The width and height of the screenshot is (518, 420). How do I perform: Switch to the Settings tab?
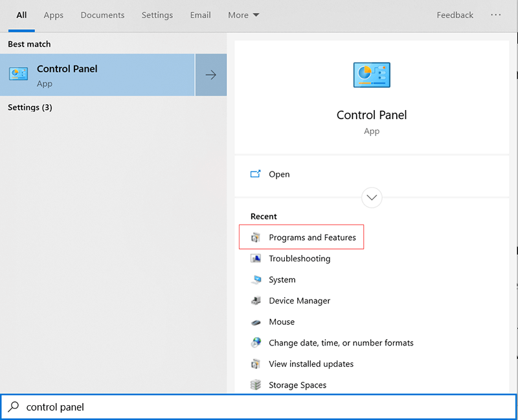coord(157,15)
